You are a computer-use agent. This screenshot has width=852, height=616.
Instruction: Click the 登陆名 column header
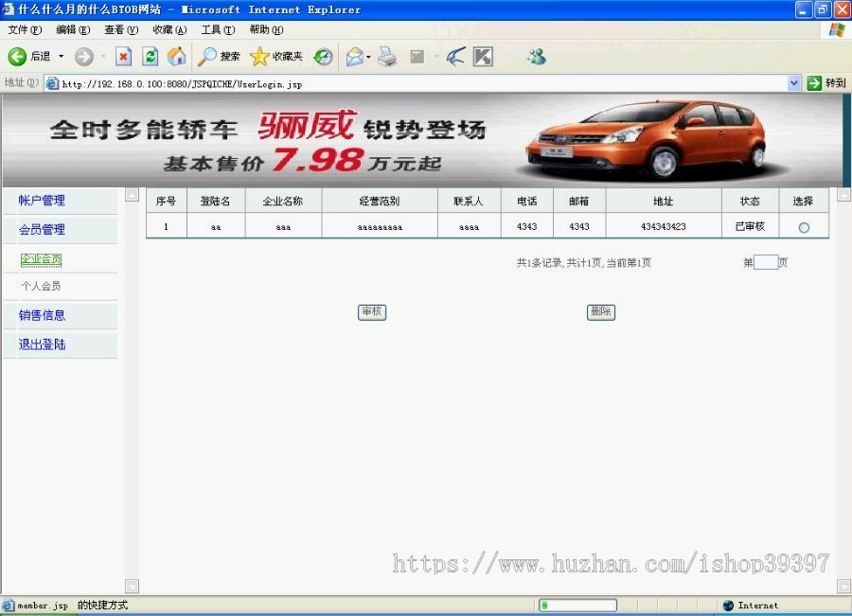point(215,201)
